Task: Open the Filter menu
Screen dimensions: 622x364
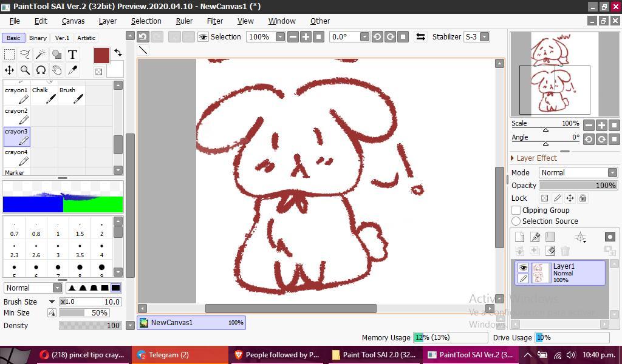Action: (215, 21)
